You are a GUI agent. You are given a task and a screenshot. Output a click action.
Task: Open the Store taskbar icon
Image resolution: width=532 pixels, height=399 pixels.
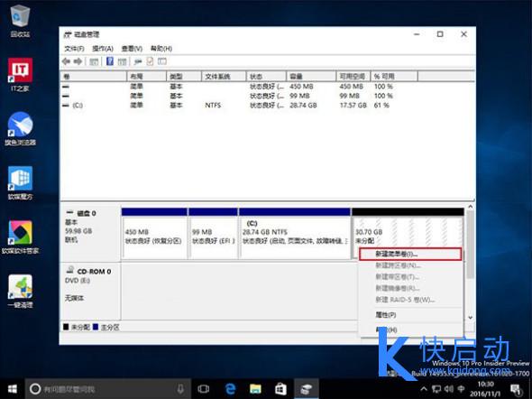[280, 389]
